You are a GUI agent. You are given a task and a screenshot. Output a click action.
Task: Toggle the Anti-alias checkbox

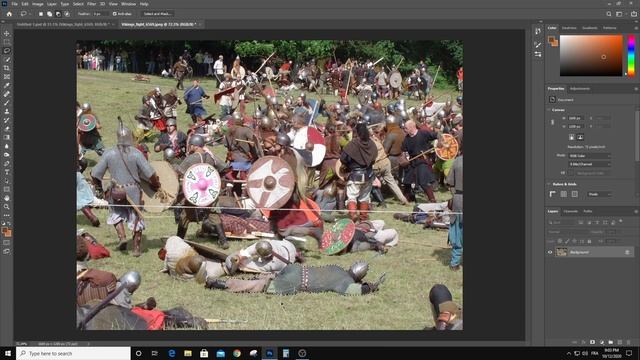coord(115,14)
